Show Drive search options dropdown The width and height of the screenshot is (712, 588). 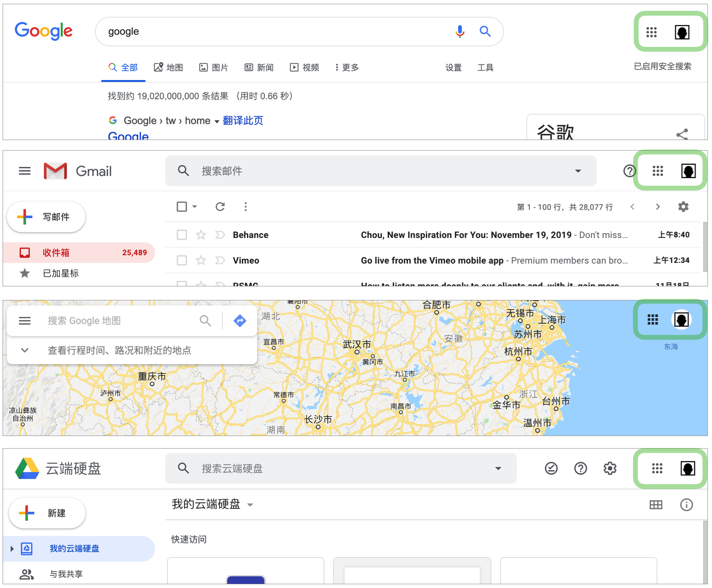[x=498, y=468]
